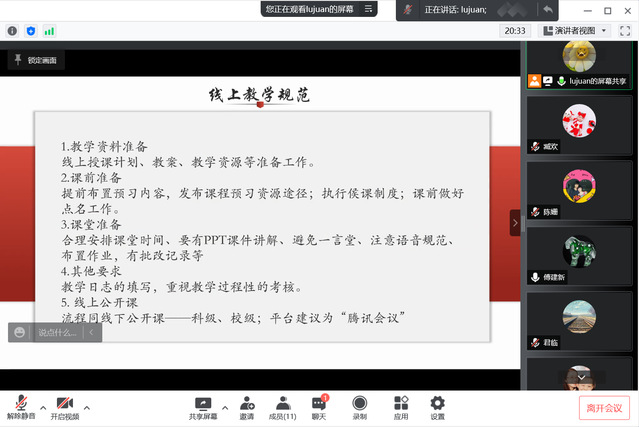Turn on camera with 开启视频
This screenshot has height=427, width=639.
(x=66, y=402)
